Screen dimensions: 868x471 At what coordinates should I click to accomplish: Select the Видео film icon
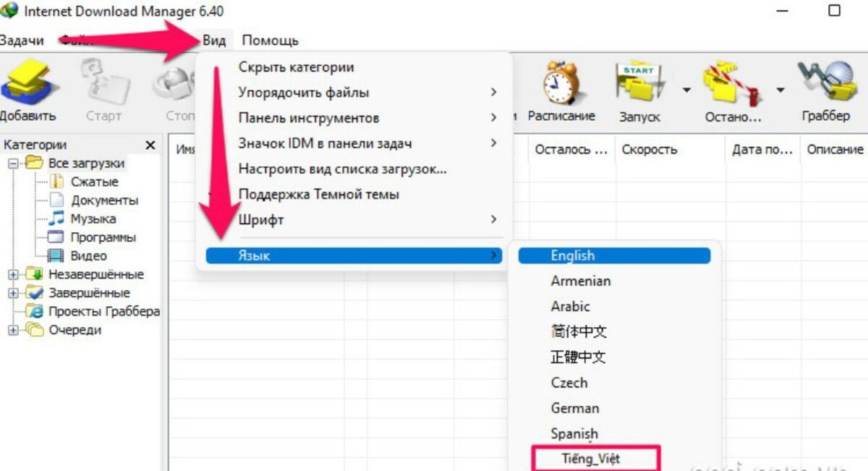click(x=56, y=255)
